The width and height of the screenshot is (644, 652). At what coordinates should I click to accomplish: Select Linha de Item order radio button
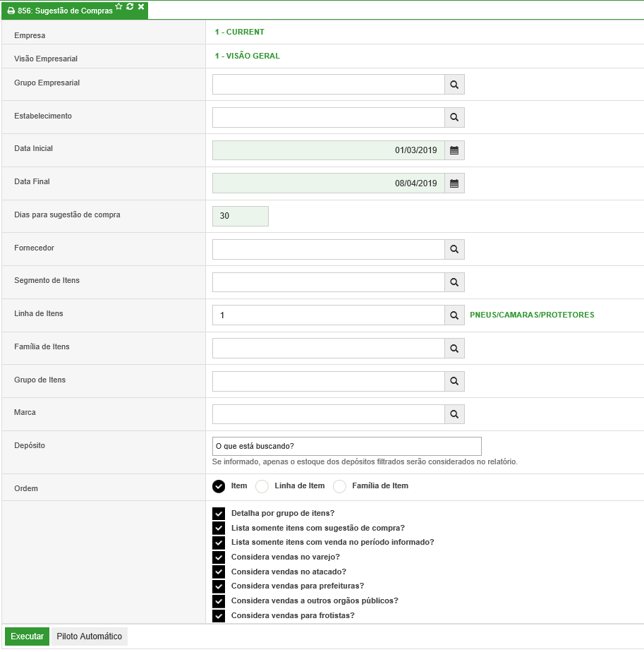coord(262,486)
